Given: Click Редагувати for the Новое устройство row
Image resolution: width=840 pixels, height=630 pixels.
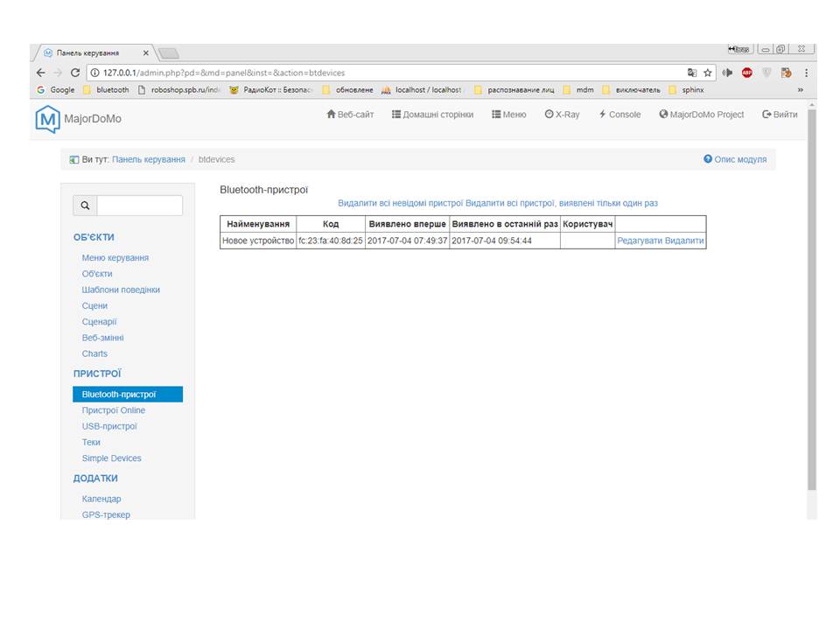Looking at the screenshot, I should [640, 241].
